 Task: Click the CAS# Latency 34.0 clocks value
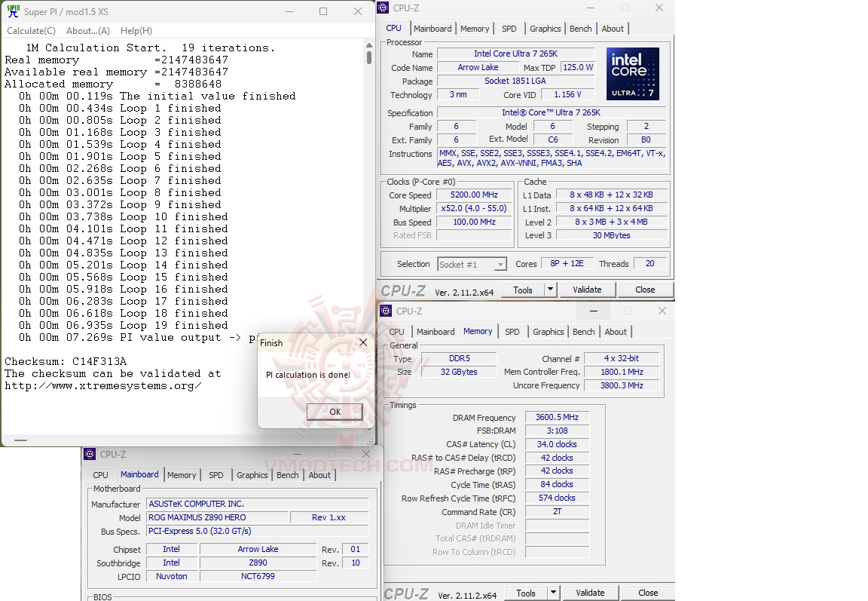[x=557, y=444]
